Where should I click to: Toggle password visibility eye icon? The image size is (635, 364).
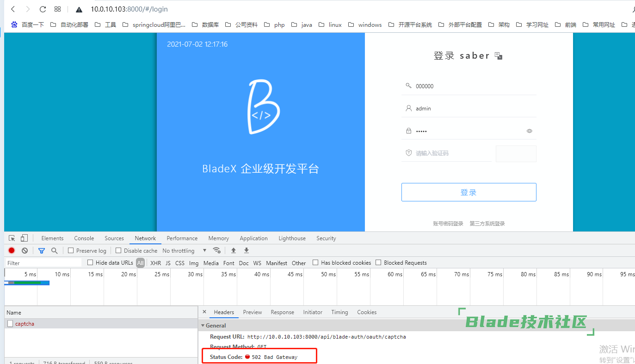pos(530,131)
